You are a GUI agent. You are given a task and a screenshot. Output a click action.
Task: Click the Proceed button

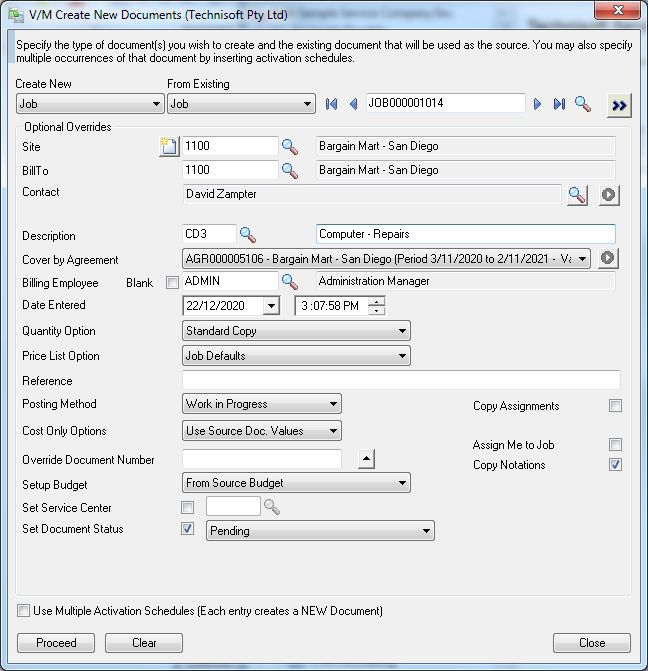(56, 643)
